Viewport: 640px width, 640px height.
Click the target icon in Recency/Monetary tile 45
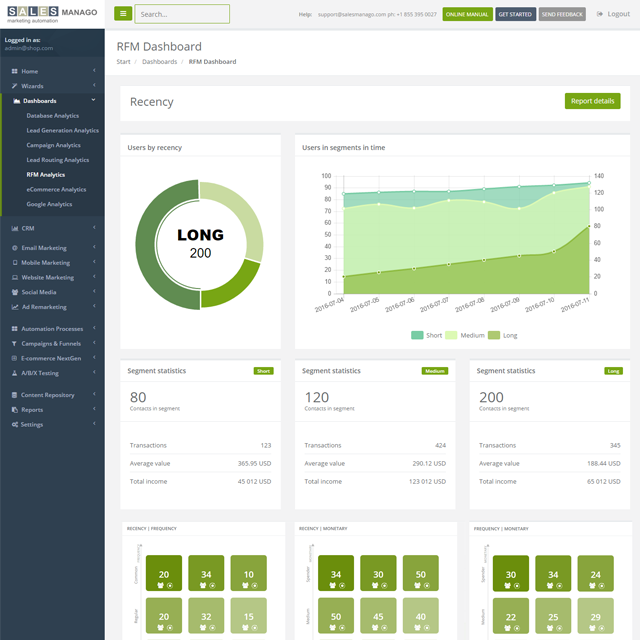384,628
